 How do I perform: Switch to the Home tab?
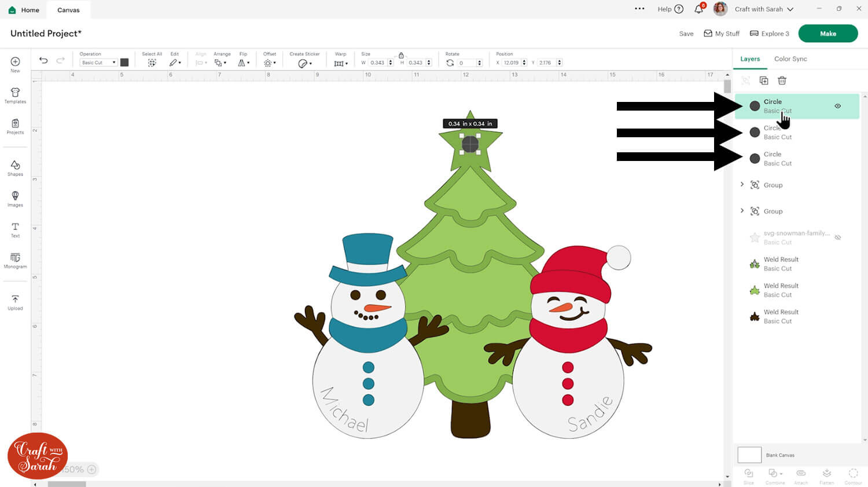coord(24,10)
